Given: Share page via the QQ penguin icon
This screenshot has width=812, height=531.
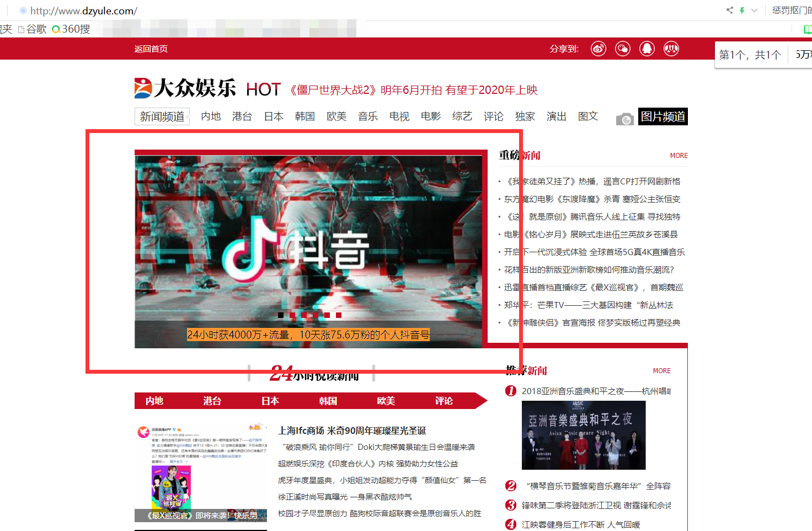Looking at the screenshot, I should [x=647, y=49].
